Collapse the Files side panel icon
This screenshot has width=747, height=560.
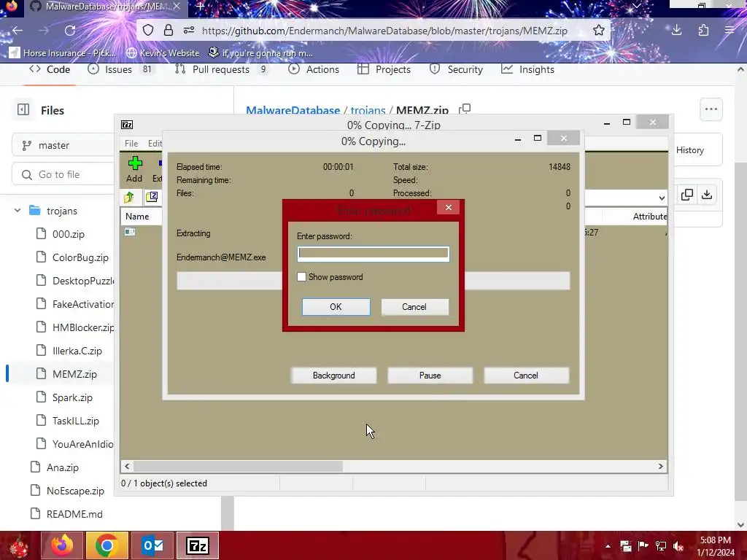23,110
